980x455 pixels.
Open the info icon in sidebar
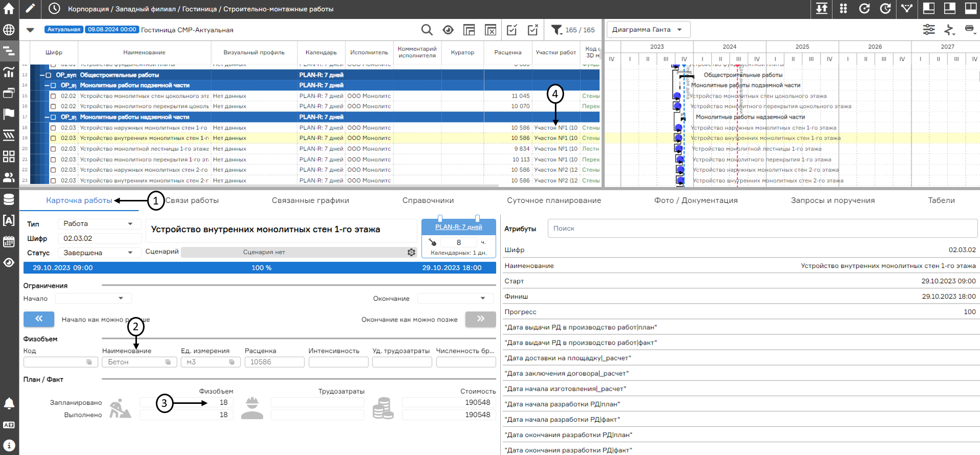9,446
